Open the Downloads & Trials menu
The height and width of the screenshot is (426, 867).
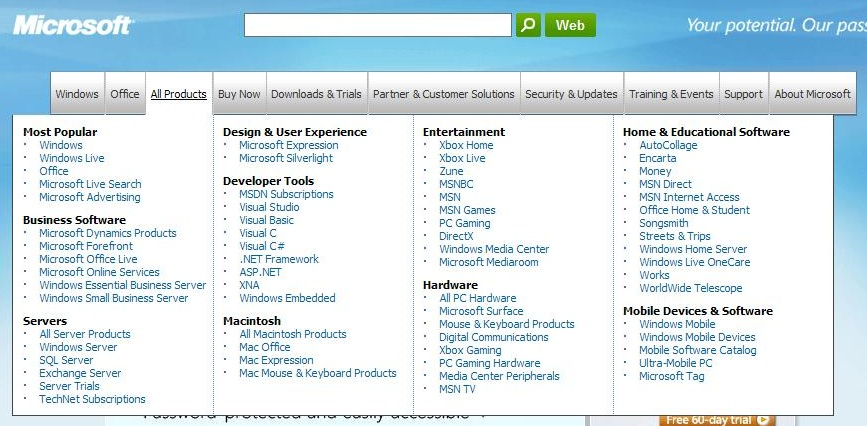316,94
